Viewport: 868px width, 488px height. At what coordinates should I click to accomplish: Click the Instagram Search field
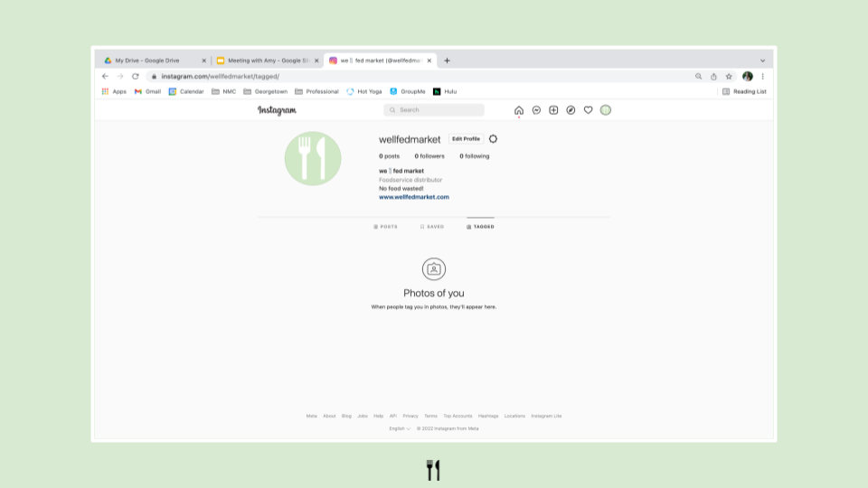(x=434, y=110)
